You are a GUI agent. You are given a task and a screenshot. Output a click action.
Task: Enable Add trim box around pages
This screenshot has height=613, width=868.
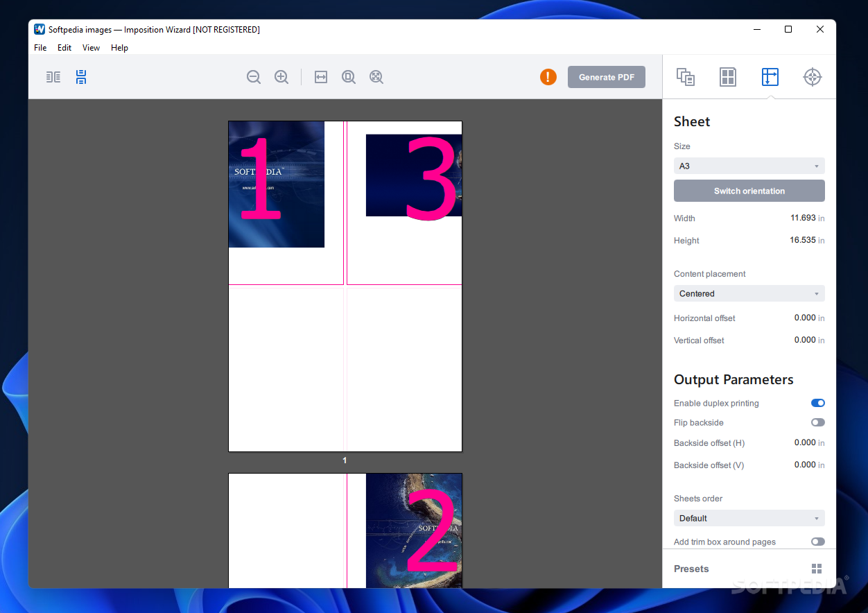818,542
